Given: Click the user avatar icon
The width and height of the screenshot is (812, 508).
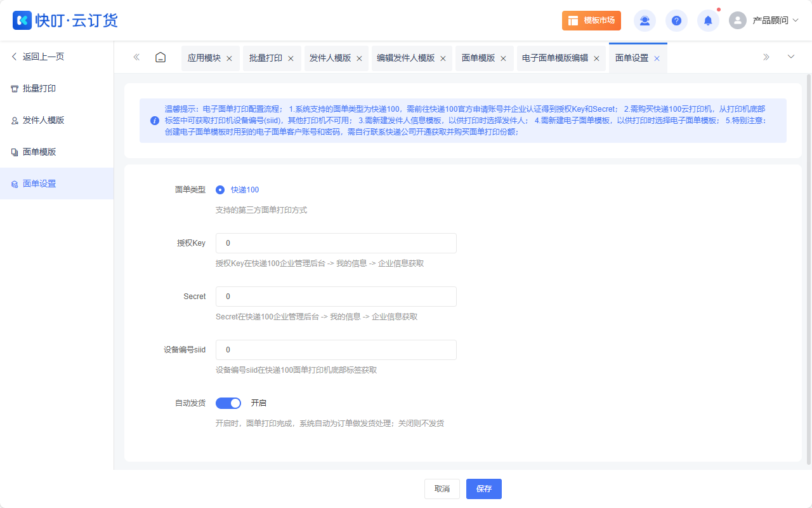Looking at the screenshot, I should (738, 20).
